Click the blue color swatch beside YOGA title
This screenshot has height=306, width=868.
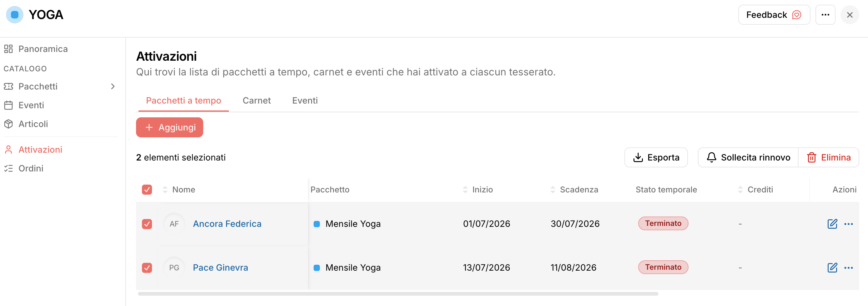14,15
